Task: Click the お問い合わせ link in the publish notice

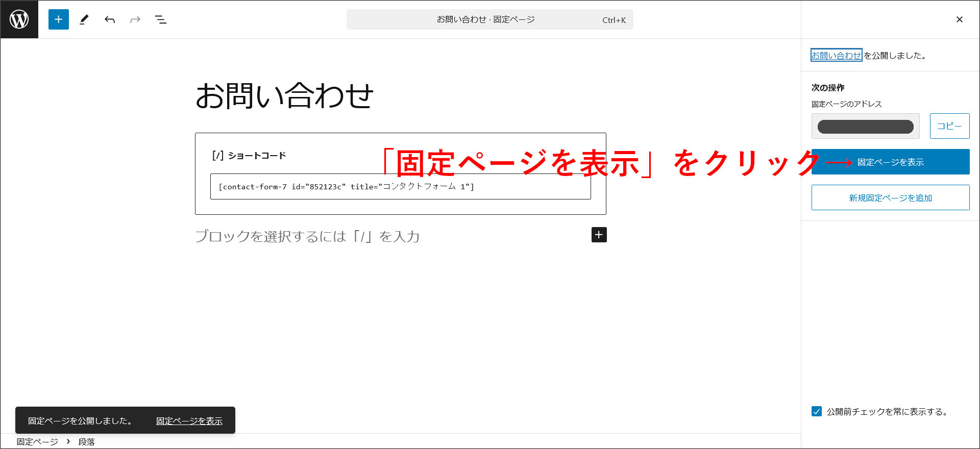Action: (836, 55)
